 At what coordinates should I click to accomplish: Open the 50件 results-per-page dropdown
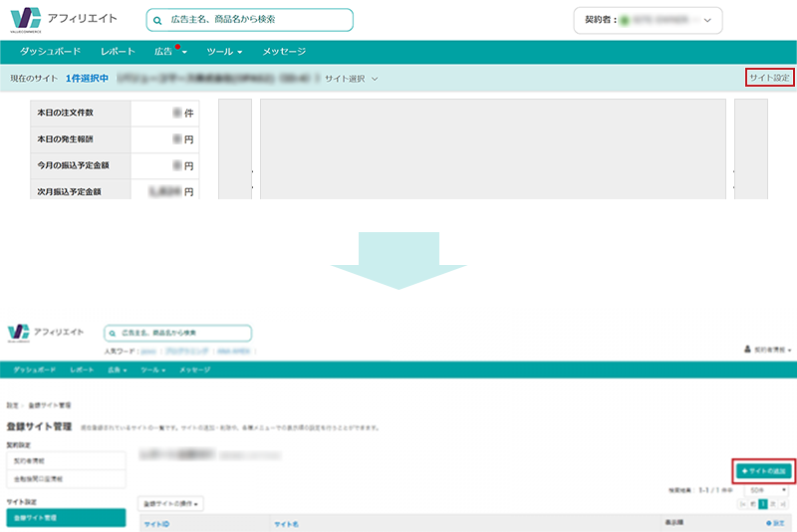(767, 491)
